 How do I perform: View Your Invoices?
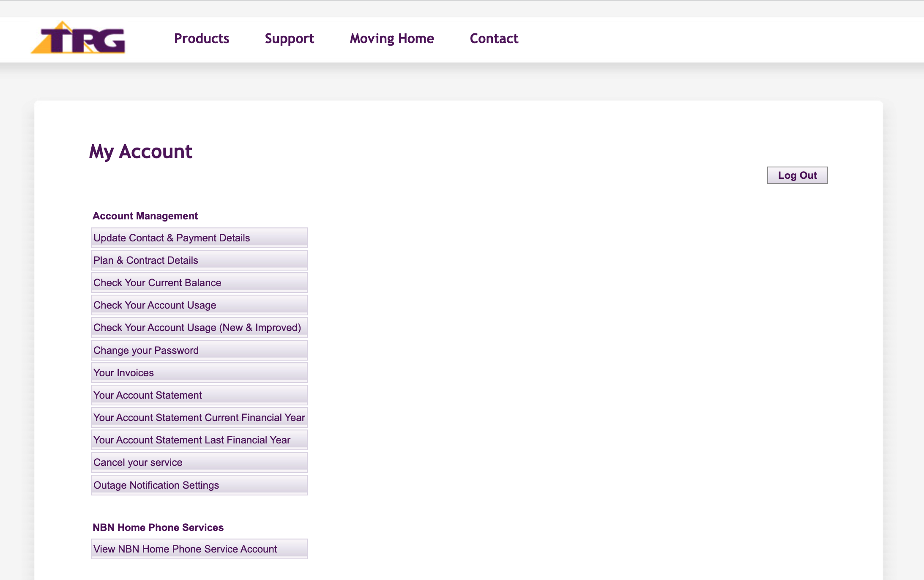pos(199,372)
